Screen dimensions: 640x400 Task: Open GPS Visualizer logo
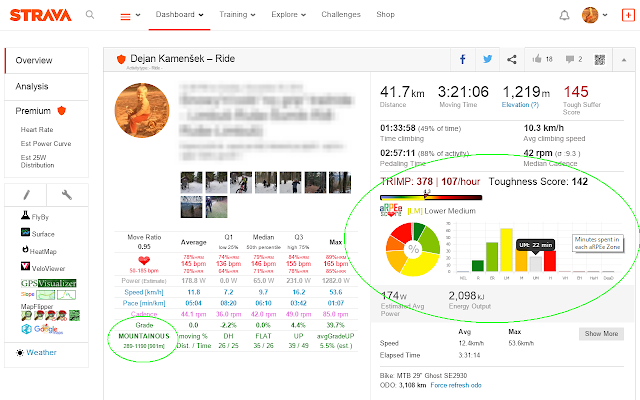tap(49, 283)
